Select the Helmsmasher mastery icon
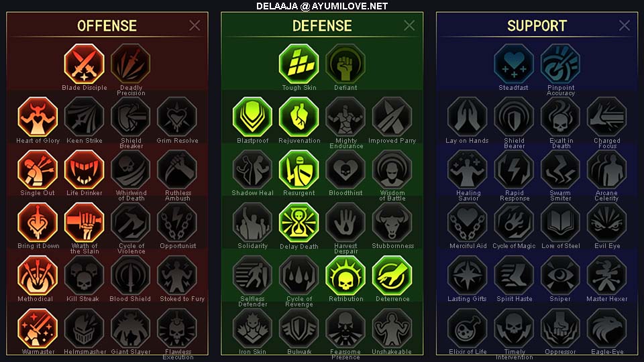This screenshot has height=362, width=644. (x=85, y=328)
